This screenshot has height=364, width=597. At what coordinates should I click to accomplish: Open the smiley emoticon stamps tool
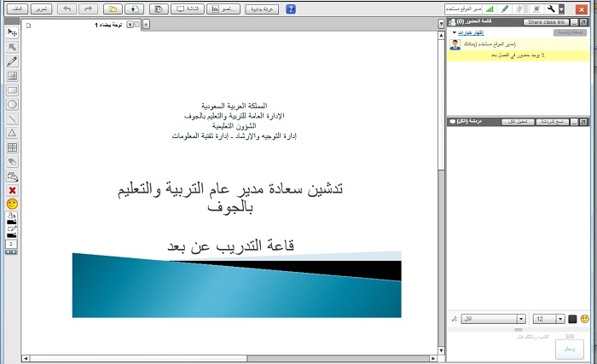12,204
